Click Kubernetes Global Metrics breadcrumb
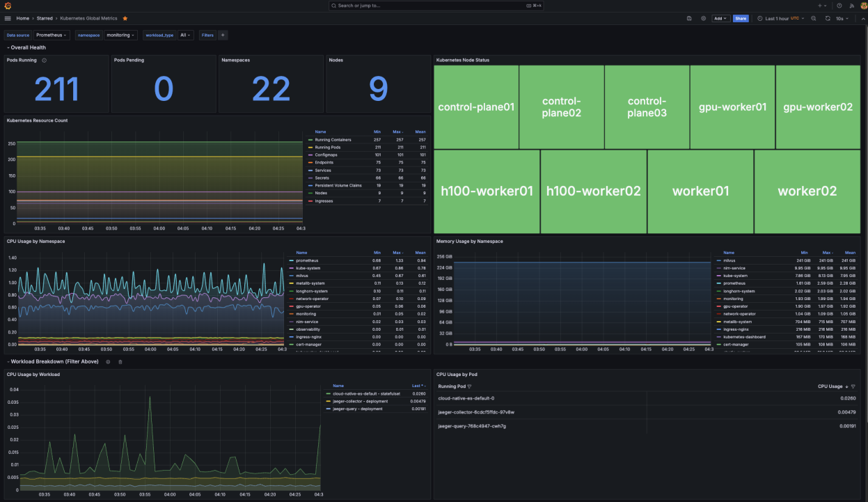The image size is (868, 502). pyautogui.click(x=89, y=18)
